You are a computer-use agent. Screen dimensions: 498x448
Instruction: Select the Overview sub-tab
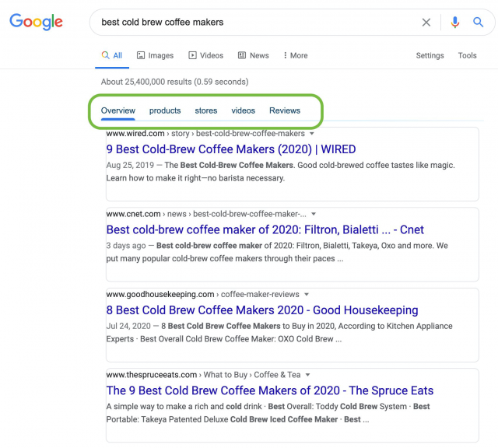[117, 110]
